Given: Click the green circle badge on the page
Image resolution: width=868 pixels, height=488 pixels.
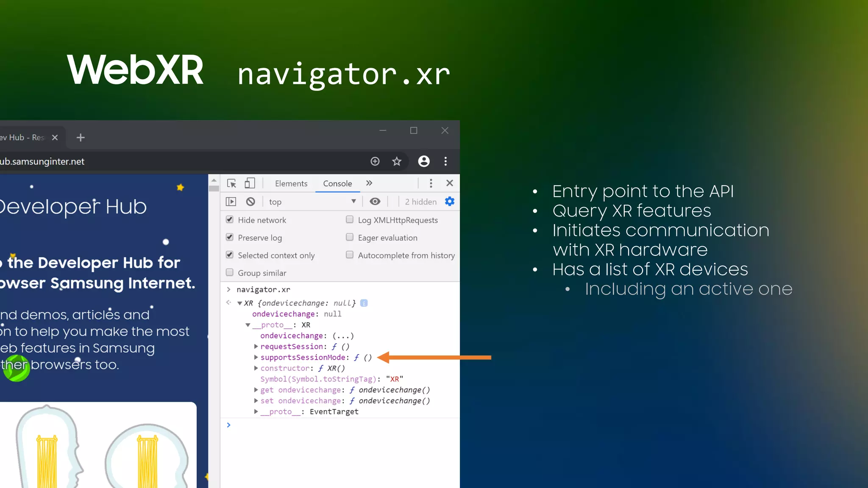Looking at the screenshot, I should tap(16, 369).
